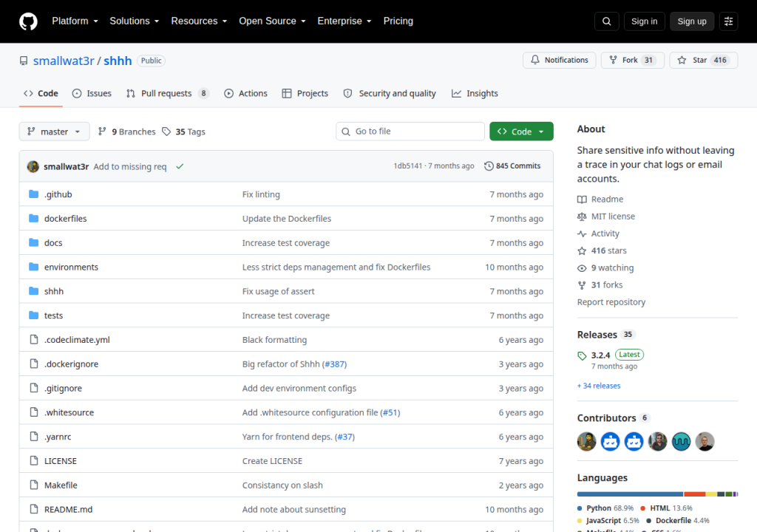Open the search magnifier icon in header
Image resolution: width=757 pixels, height=532 pixels.
tap(606, 21)
